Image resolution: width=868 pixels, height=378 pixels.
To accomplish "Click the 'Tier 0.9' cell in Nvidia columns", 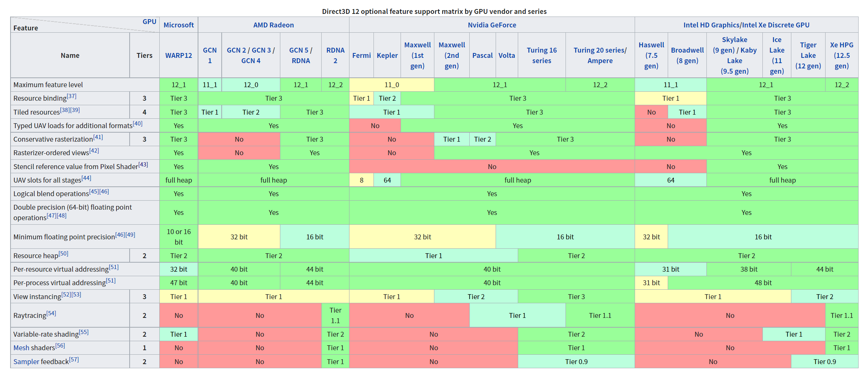I will 576,361.
